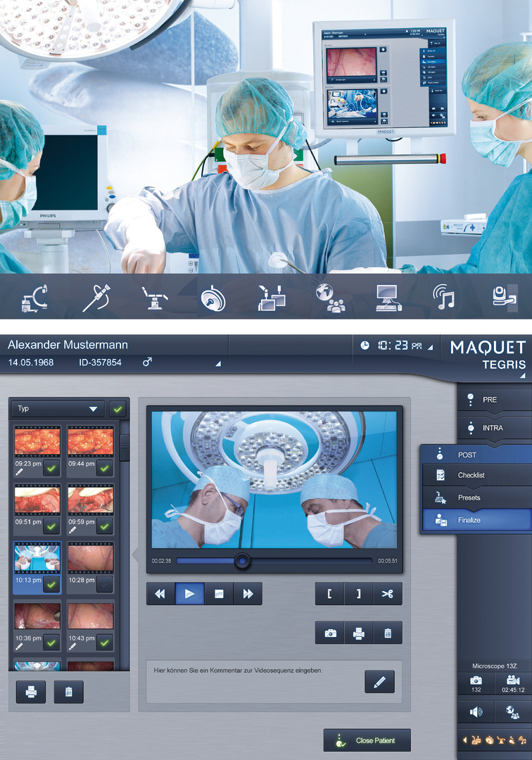Expand the INTRA phase section
This screenshot has width=532, height=760.
pyautogui.click(x=494, y=428)
